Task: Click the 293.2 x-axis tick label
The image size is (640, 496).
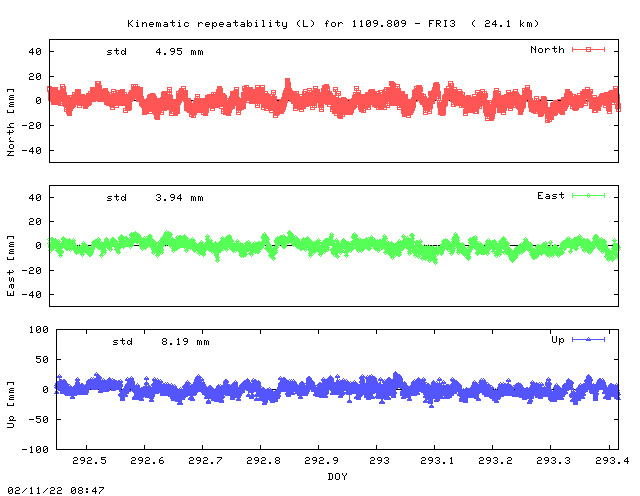Action: tap(495, 460)
